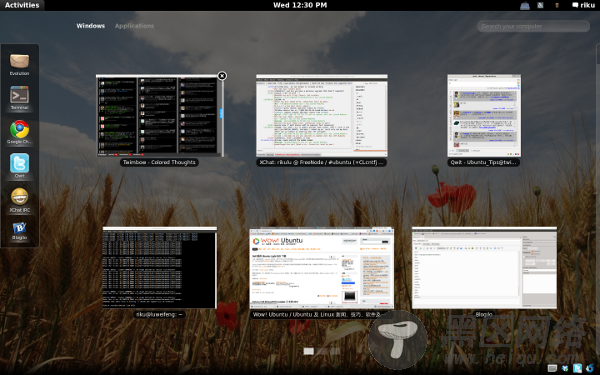This screenshot has height=375, width=600.
Task: Click the Wed 12:30 PM clock
Action: (x=300, y=5)
